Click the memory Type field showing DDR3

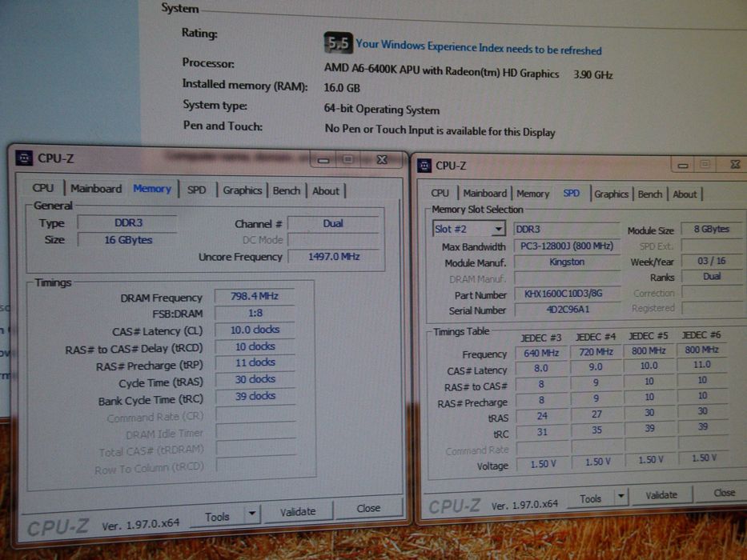click(x=127, y=223)
